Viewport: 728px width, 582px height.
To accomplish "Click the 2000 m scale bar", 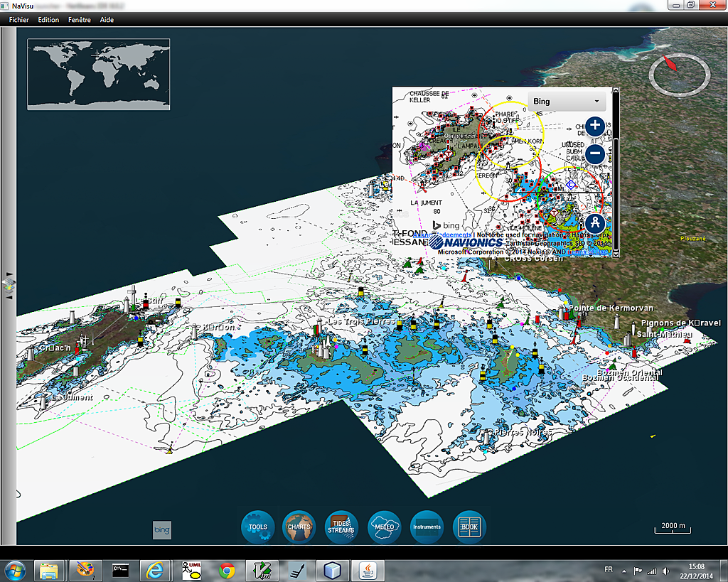I will [673, 527].
